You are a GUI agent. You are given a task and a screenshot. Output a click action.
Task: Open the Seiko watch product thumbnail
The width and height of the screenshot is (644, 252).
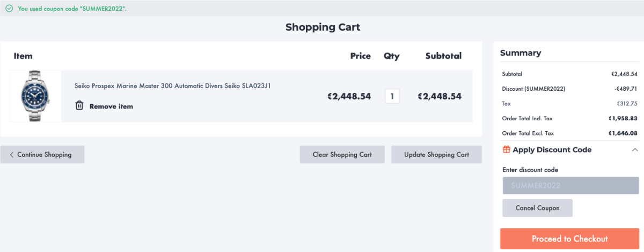(35, 96)
